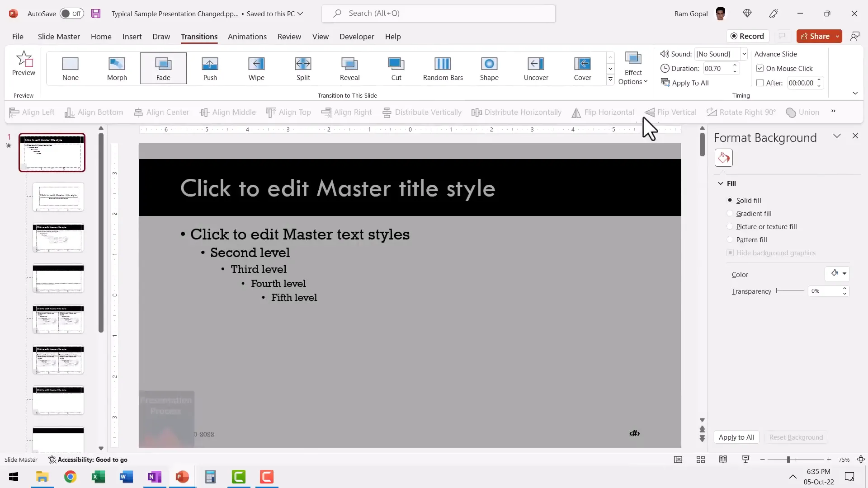868x488 pixels.
Task: Collapse the ribbon with the chevron
Action: 855,93
